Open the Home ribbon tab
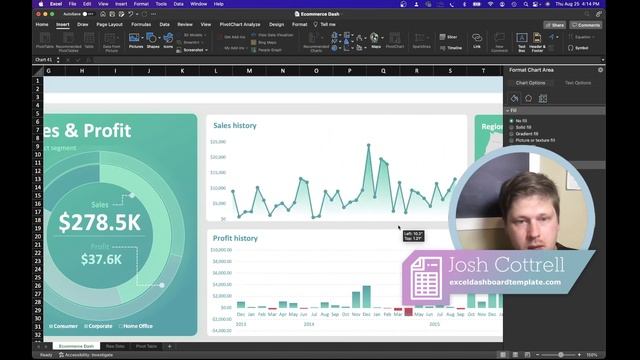640x360 pixels. click(42, 24)
